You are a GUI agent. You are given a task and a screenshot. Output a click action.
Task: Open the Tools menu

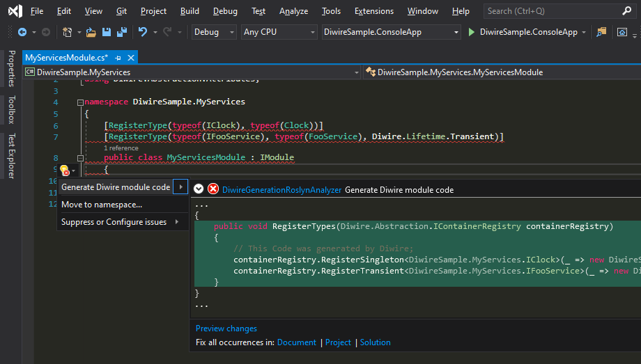tap(331, 11)
